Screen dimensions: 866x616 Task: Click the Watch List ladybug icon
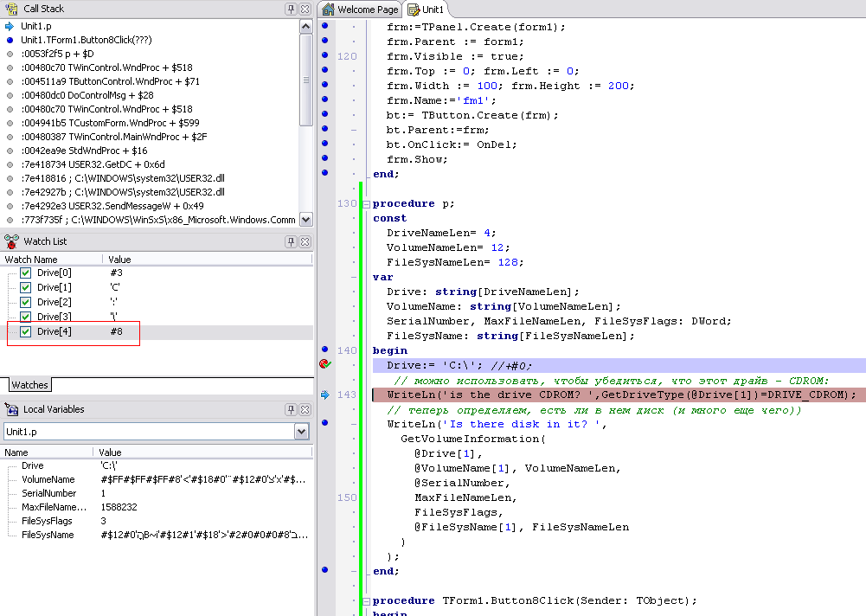pyautogui.click(x=11, y=241)
